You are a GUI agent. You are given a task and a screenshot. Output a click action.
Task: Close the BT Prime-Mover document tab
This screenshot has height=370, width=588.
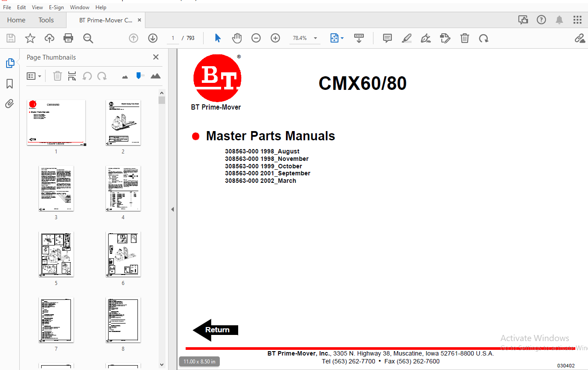[x=140, y=20]
